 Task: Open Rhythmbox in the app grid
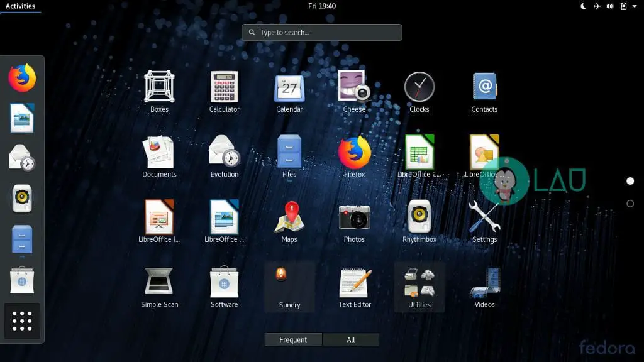coord(419,221)
